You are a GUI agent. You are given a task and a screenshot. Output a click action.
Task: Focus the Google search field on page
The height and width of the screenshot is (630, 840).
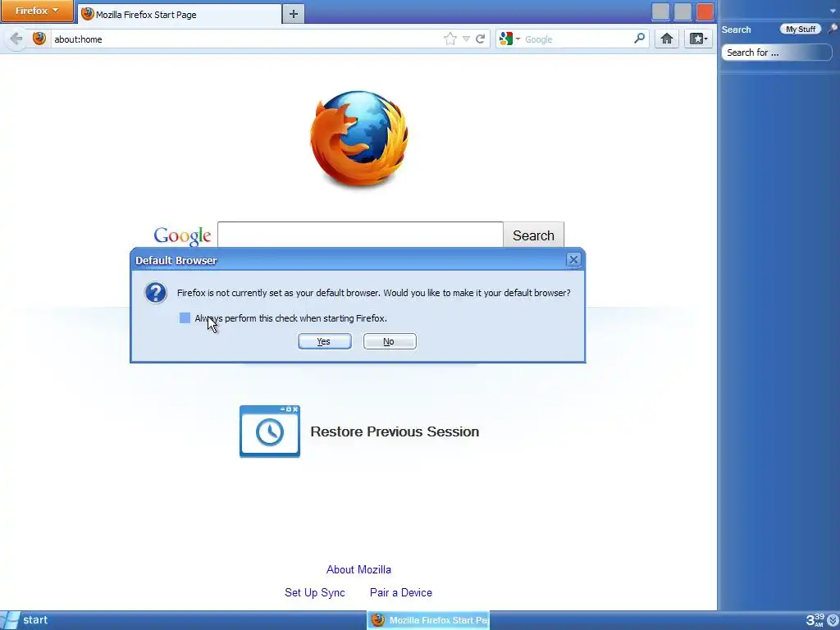[x=360, y=235]
